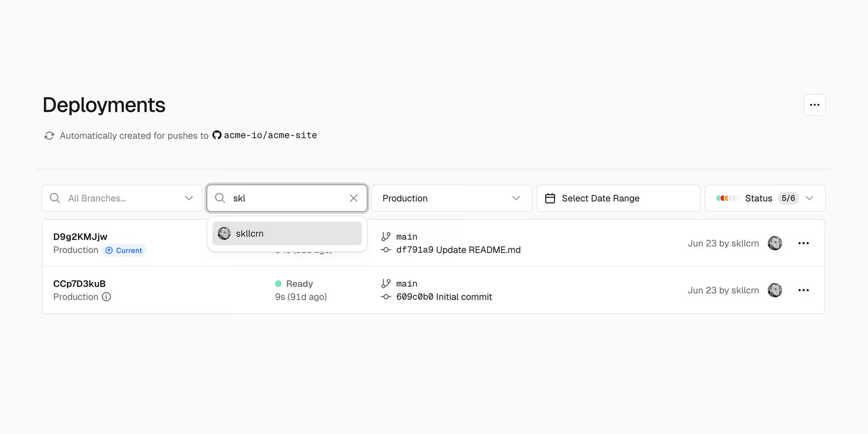Image resolution: width=868 pixels, height=434 pixels.
Task: Click the Current badge on D9g2KMJjw
Action: coord(124,250)
